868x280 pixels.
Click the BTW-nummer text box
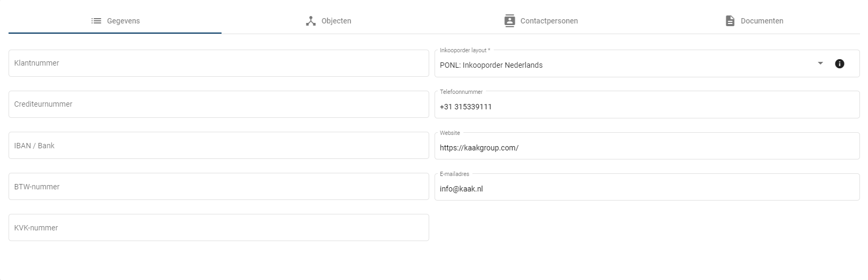[x=219, y=187]
